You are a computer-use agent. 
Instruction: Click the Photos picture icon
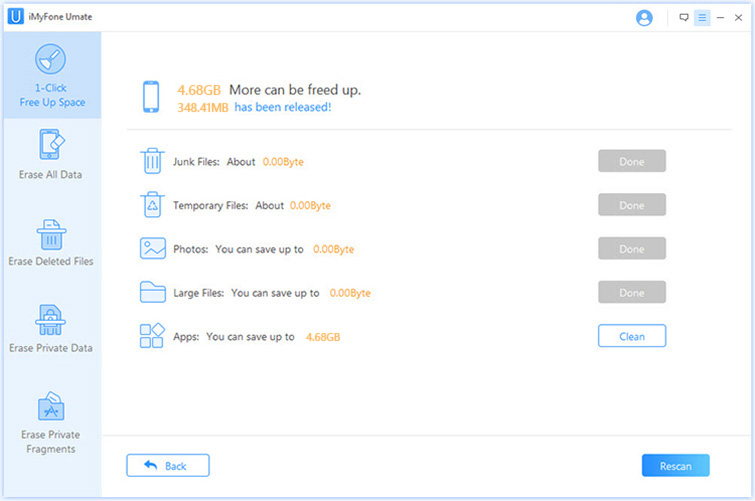click(153, 249)
